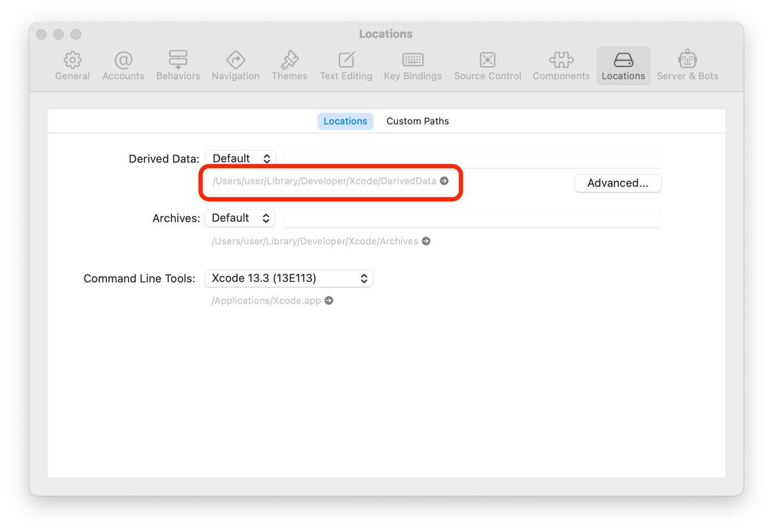Open Navigation preferences
The width and height of the screenshot is (773, 532).
point(235,66)
